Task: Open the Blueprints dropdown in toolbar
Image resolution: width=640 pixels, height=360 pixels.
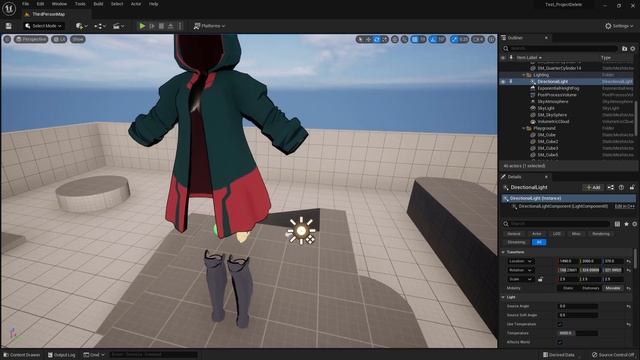Action: coord(100,26)
